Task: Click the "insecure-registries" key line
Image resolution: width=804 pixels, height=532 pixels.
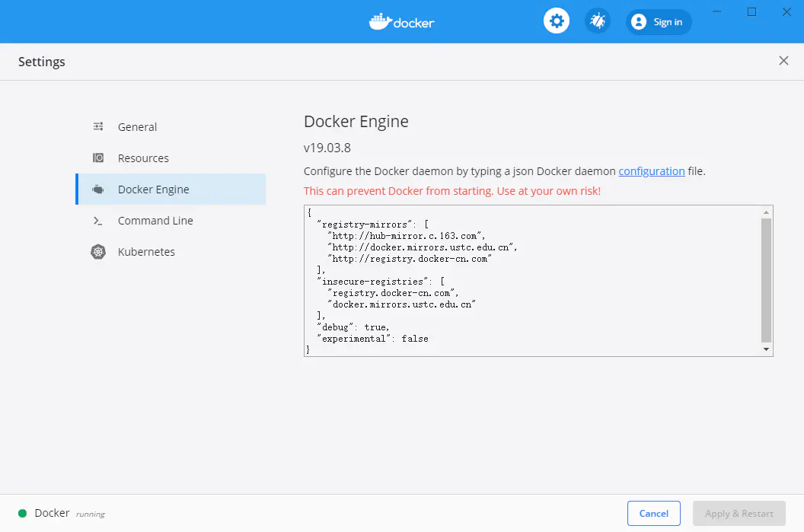Action: [381, 282]
